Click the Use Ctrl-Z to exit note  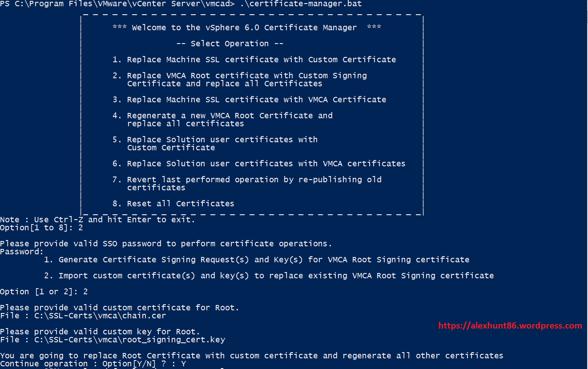(97, 220)
